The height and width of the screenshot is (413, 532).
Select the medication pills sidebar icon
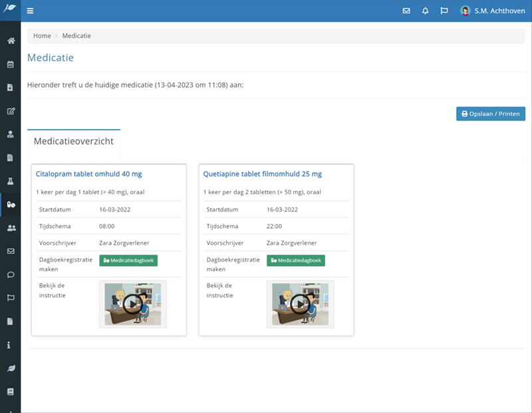11,205
